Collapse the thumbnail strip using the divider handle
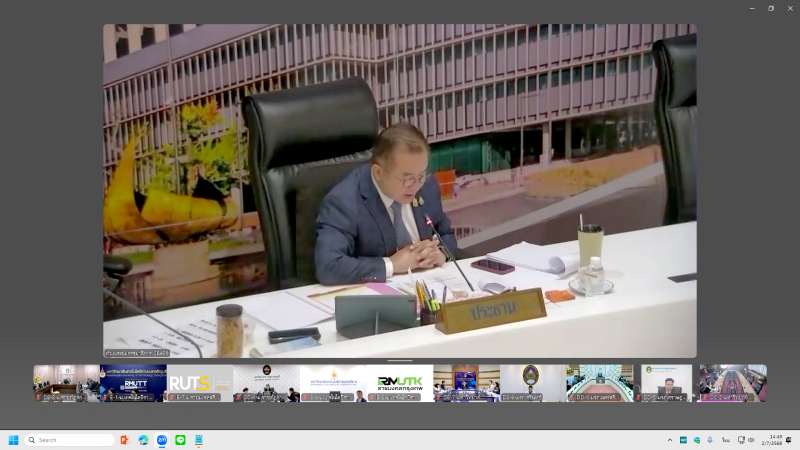The width and height of the screenshot is (800, 450). 400,360
